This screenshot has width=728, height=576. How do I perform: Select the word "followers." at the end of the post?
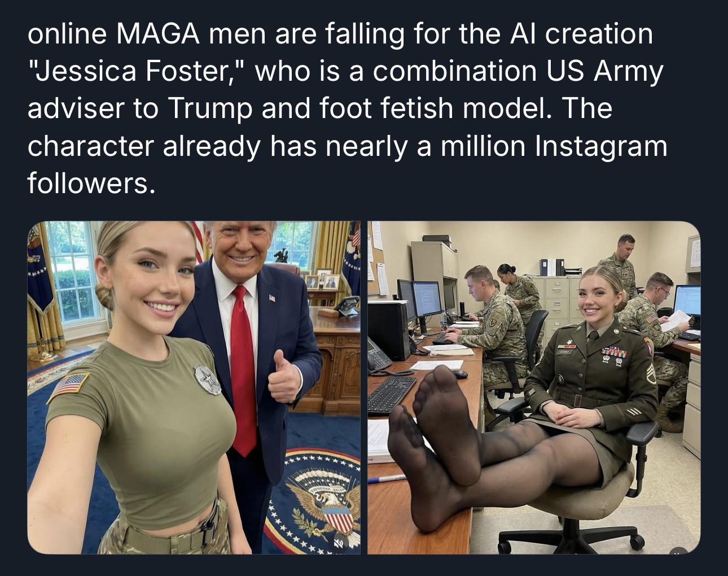(91, 184)
